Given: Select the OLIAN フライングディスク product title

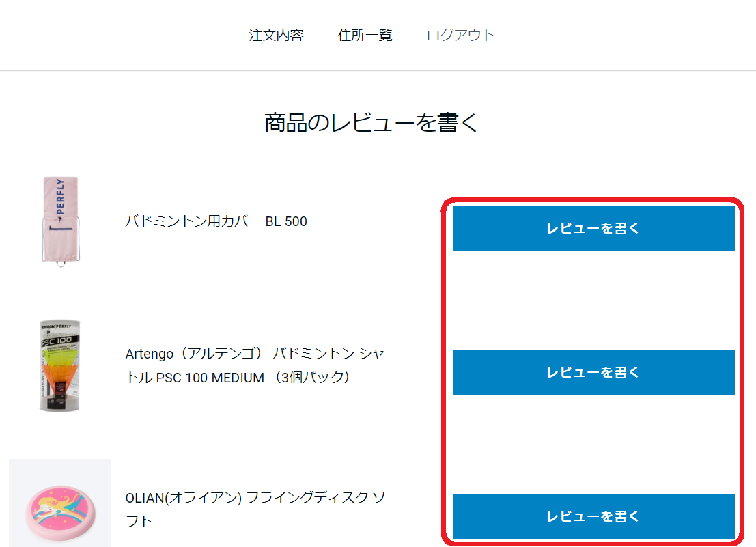Looking at the screenshot, I should click(255, 509).
